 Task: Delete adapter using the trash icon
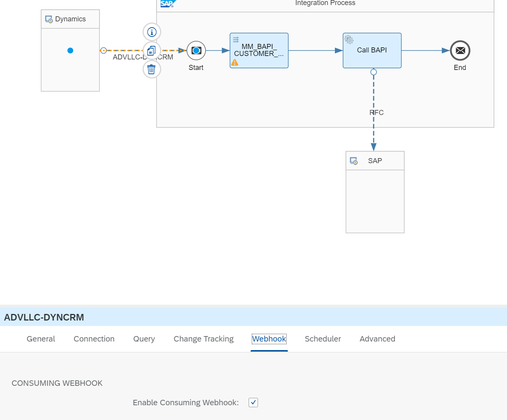[x=152, y=69]
